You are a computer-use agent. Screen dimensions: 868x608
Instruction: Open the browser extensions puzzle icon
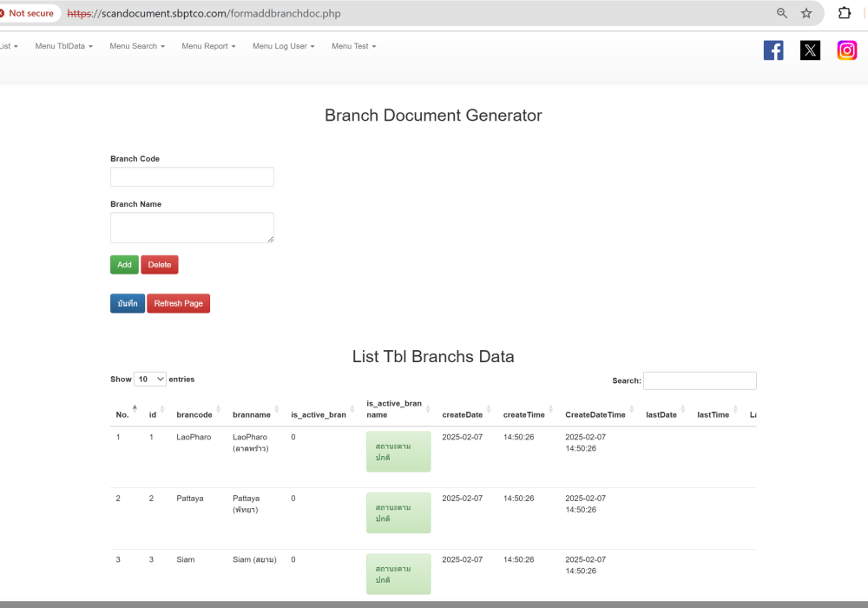tap(844, 13)
